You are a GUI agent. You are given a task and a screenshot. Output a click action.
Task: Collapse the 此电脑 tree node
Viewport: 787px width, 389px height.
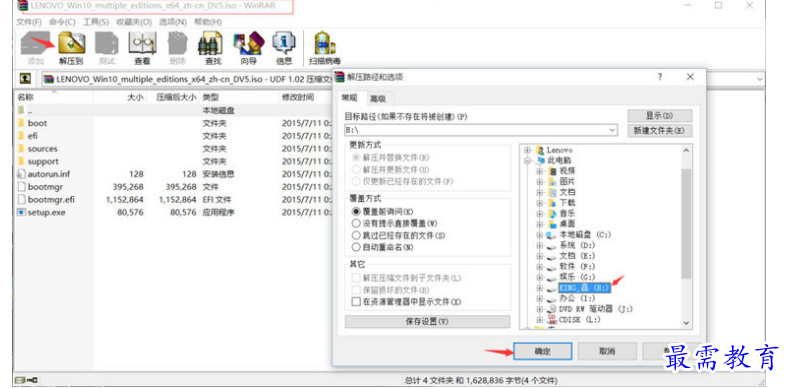tap(528, 161)
